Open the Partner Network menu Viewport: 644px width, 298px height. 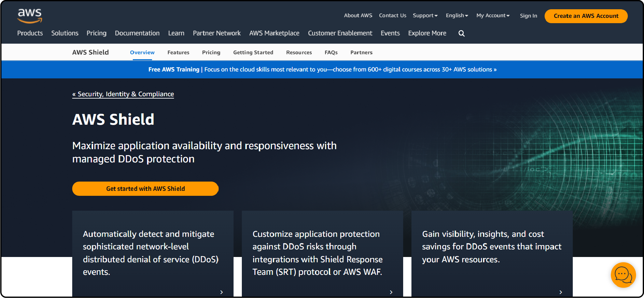[217, 33]
